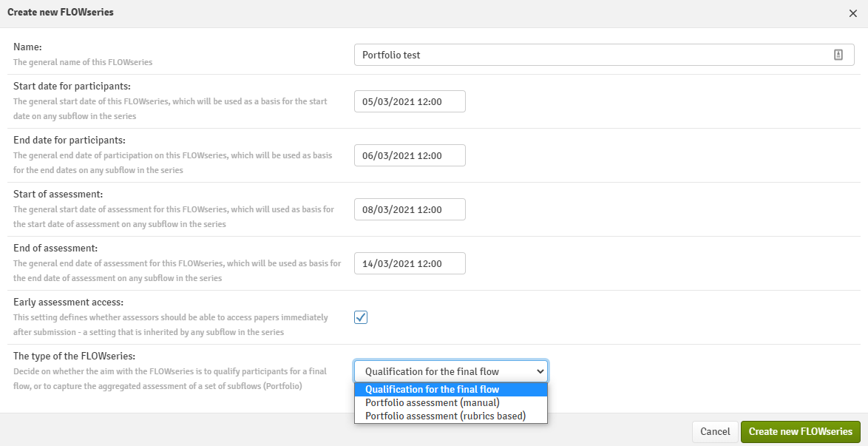Open the FLOWseries type dropdown
Screen dimensions: 868x446
click(x=451, y=371)
